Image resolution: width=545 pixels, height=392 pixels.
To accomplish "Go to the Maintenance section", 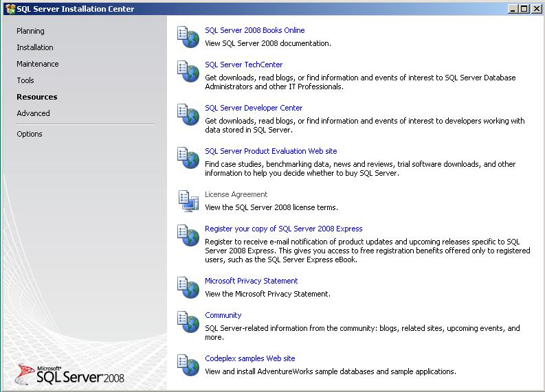I will point(38,64).
